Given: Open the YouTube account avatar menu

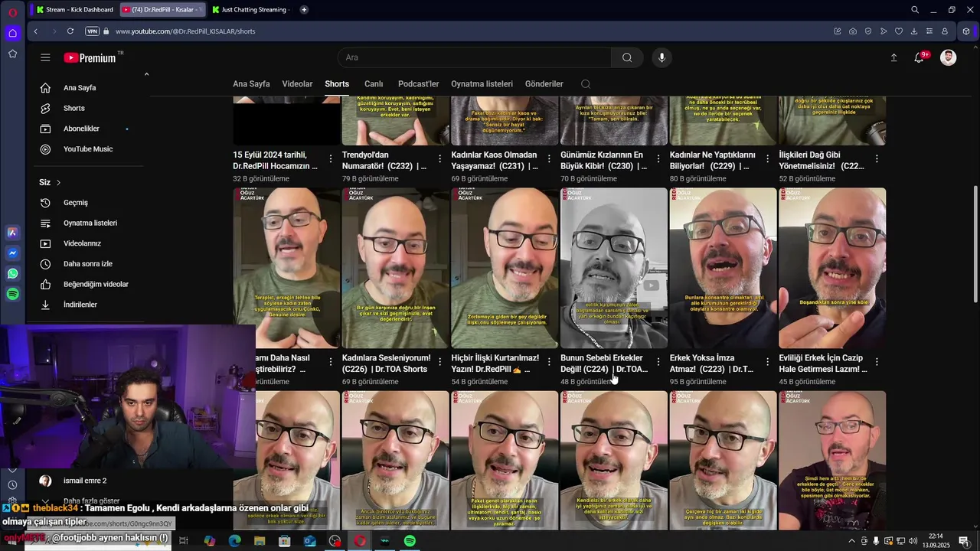Looking at the screenshot, I should (949, 57).
